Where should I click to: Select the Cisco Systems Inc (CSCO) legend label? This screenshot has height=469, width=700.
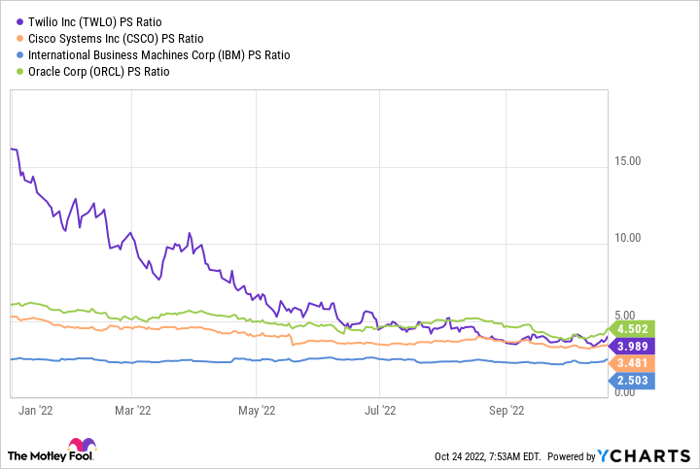point(115,37)
